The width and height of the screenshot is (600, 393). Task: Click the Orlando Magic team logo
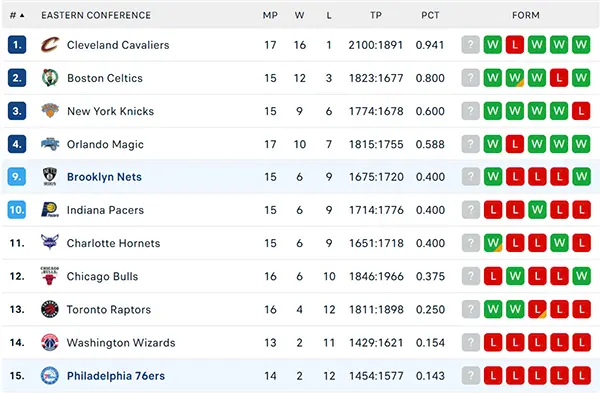point(50,144)
